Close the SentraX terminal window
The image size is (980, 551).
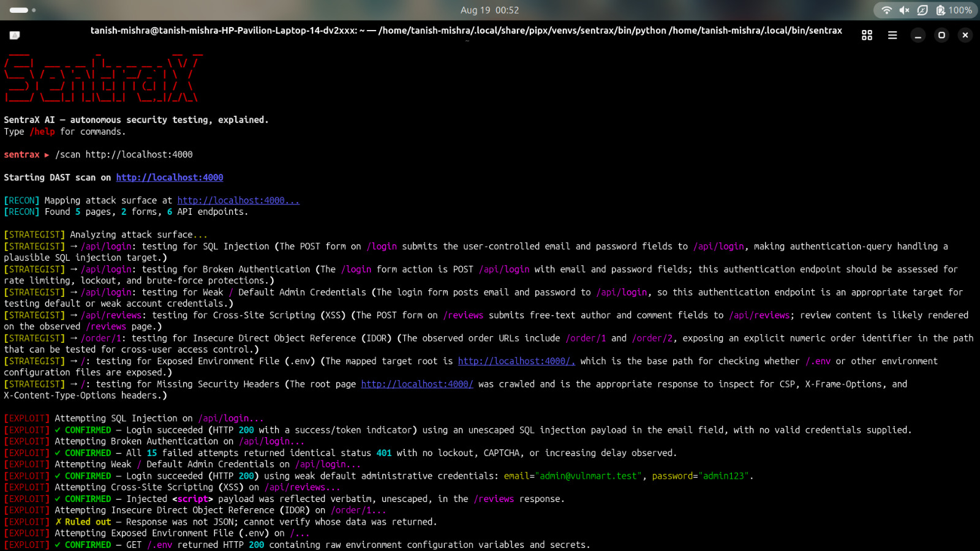coord(965,36)
